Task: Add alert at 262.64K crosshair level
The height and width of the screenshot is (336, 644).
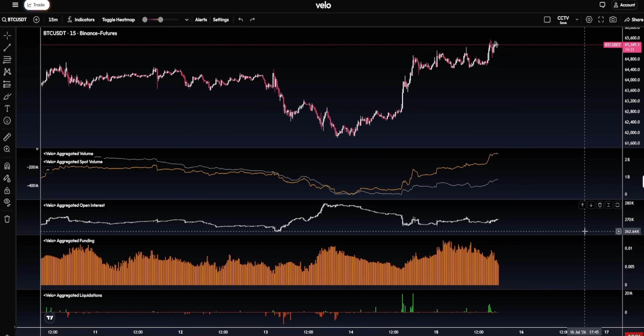Action: (618, 231)
